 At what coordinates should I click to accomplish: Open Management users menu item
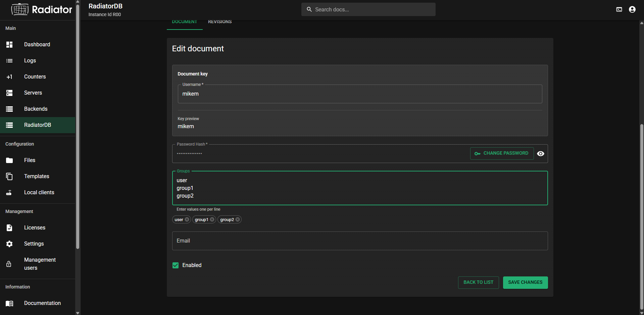pos(38,264)
